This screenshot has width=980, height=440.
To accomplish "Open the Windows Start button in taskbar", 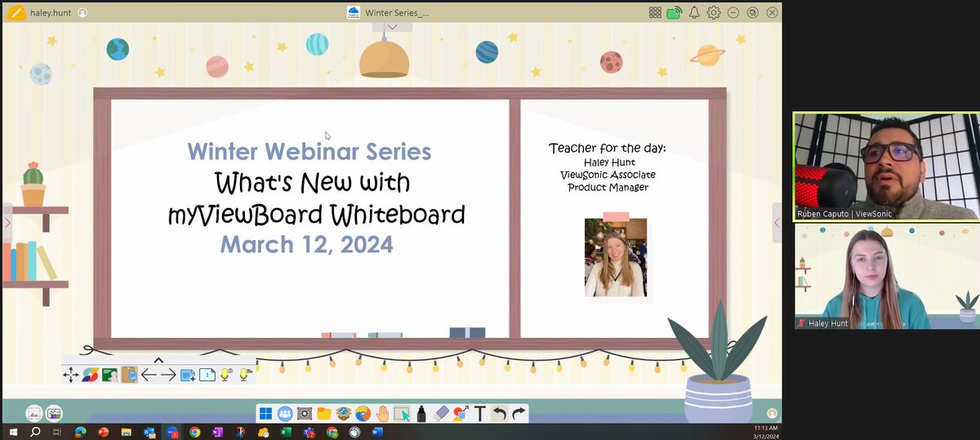I will click(x=13, y=432).
